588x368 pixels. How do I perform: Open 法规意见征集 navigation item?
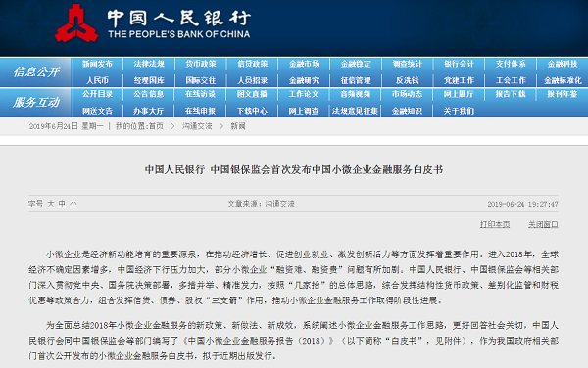click(355, 111)
